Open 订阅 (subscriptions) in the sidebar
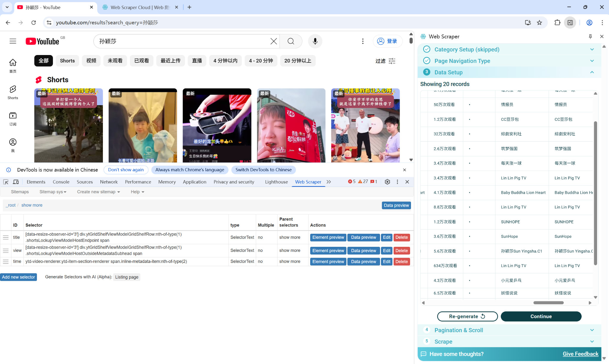 [x=12, y=119]
